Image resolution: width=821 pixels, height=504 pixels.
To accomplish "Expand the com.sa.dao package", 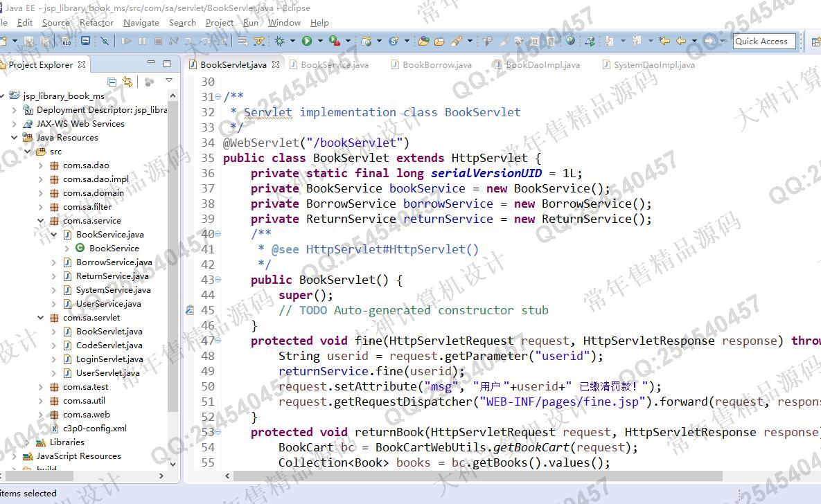I will pyautogui.click(x=40, y=165).
